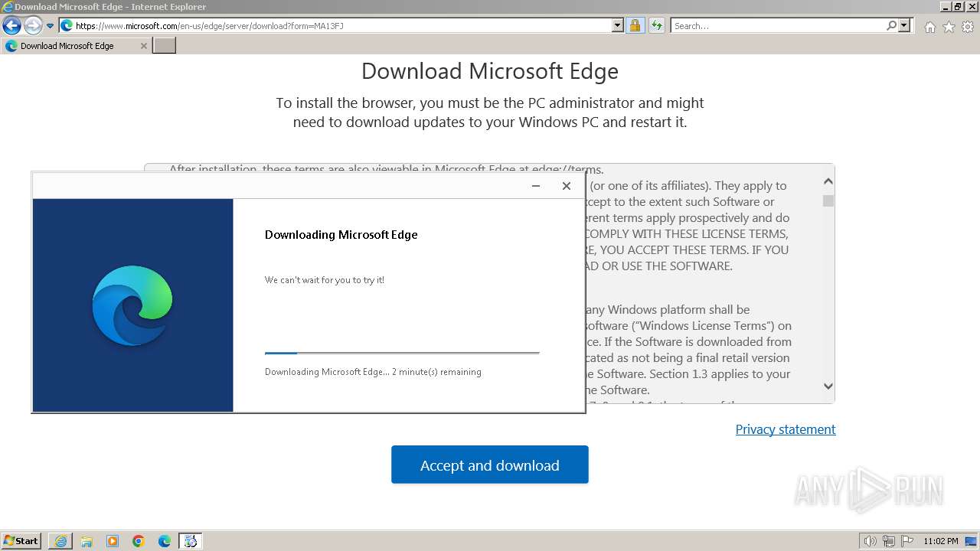
Task: Minimize the Edge installer dialog
Action: coord(536,186)
